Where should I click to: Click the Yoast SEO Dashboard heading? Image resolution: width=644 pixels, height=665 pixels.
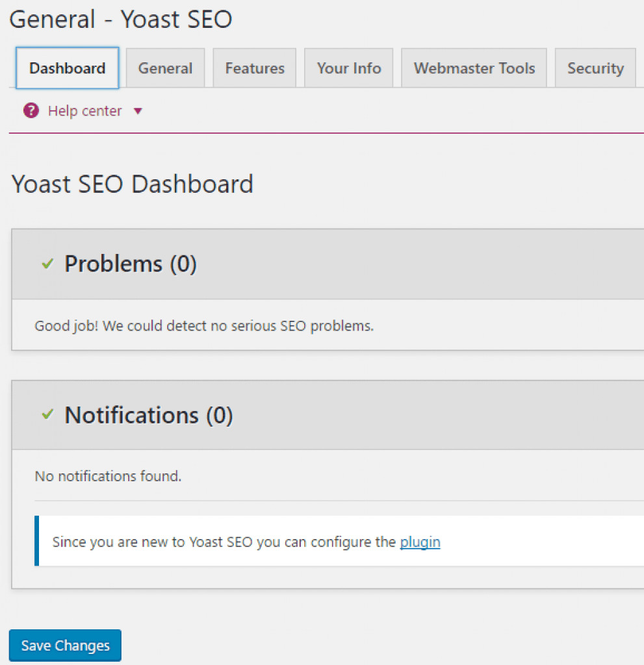132,184
